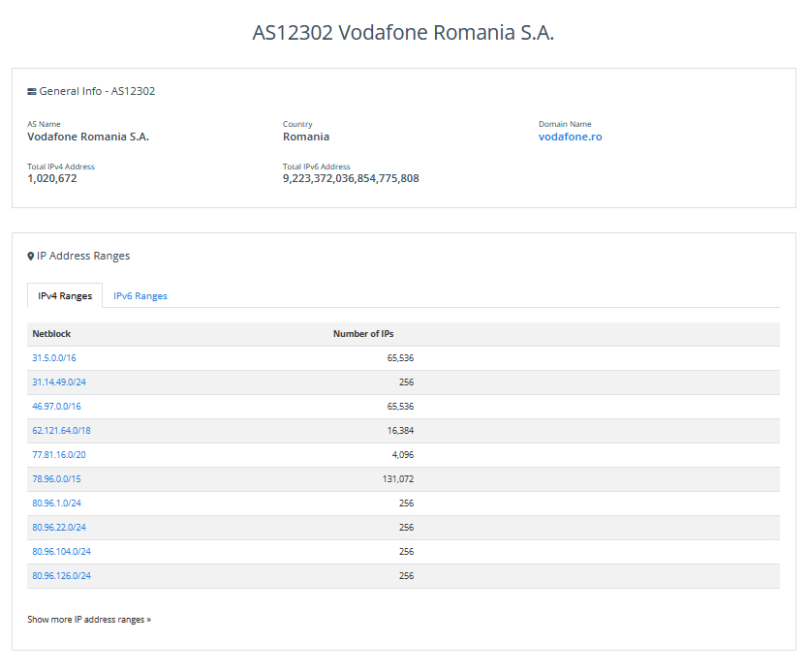Image resolution: width=808 pixels, height=672 pixels.
Task: Select IP count 256 for 80.96.1.0/24
Action: click(407, 504)
